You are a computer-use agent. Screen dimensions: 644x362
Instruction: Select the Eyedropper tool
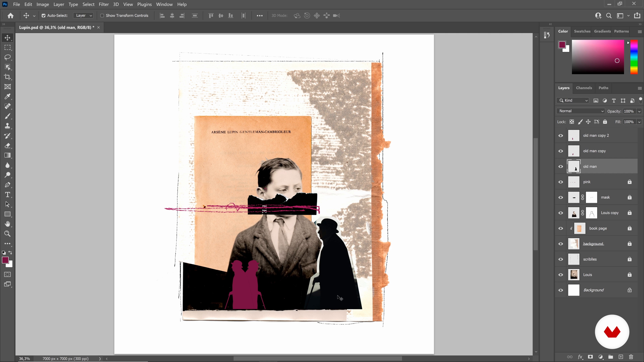(x=8, y=96)
